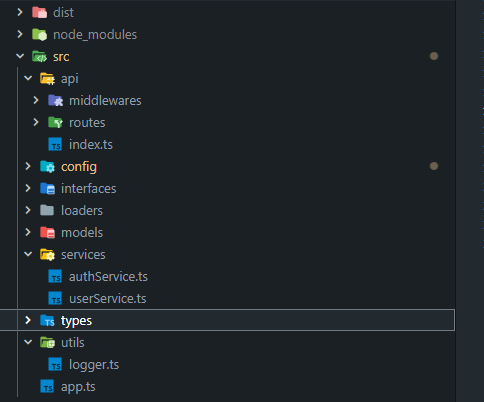484x402 pixels.
Task: Click the green routes folder icon
Action: click(x=55, y=123)
